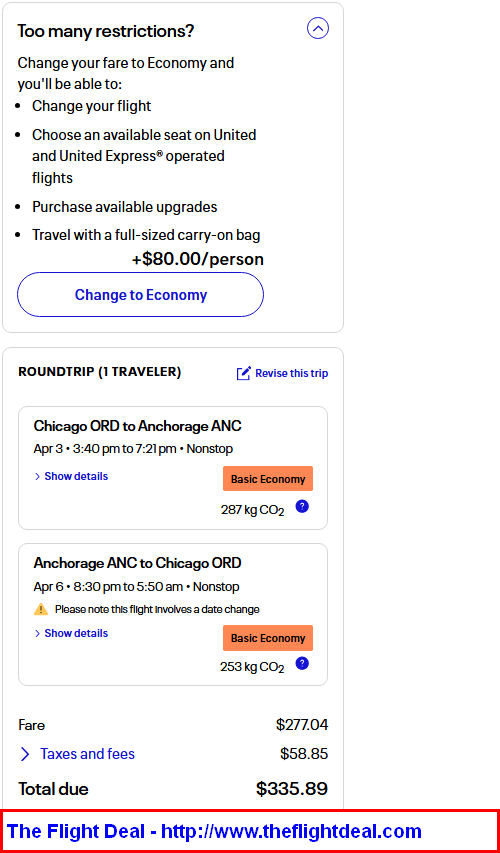Click the Revise this trip pencil icon
This screenshot has width=500, height=853.
tap(243, 373)
